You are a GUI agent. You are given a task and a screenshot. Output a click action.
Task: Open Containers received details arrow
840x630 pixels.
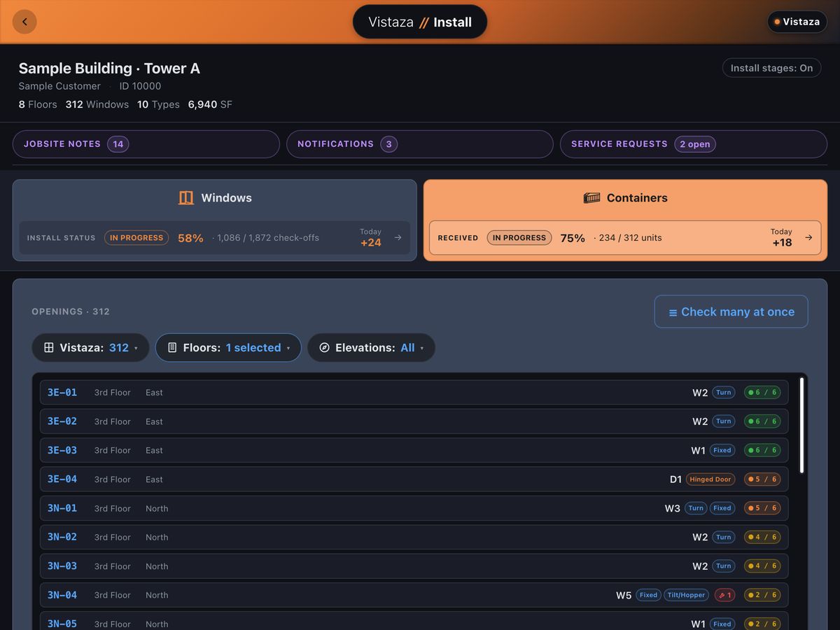(808, 238)
